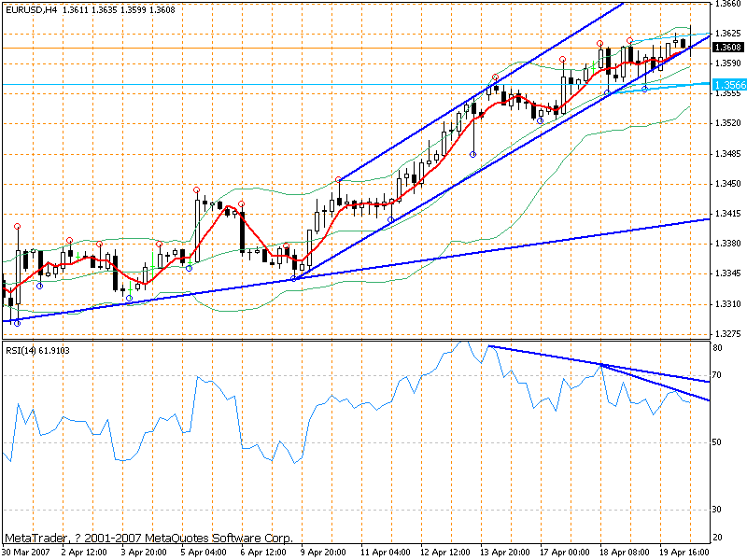This screenshot has height=560, width=747.
Task: Select the 30 Mar 2007 date label
Action: pos(24,551)
